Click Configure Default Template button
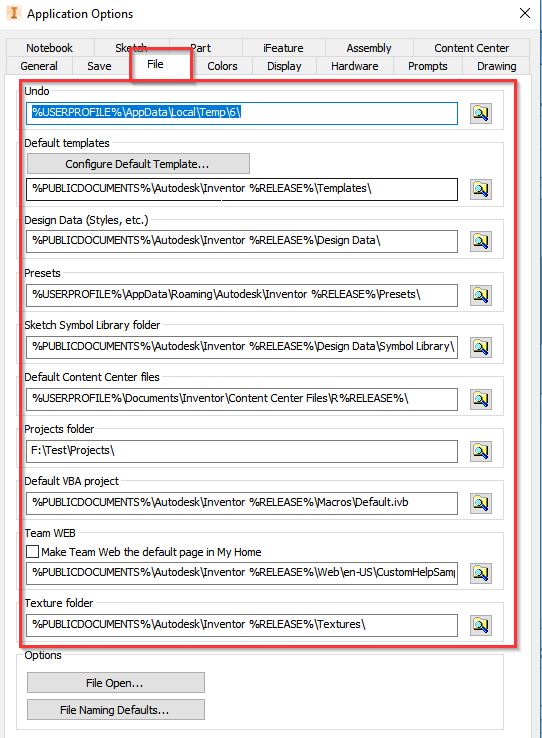The width and height of the screenshot is (542, 738). click(138, 164)
